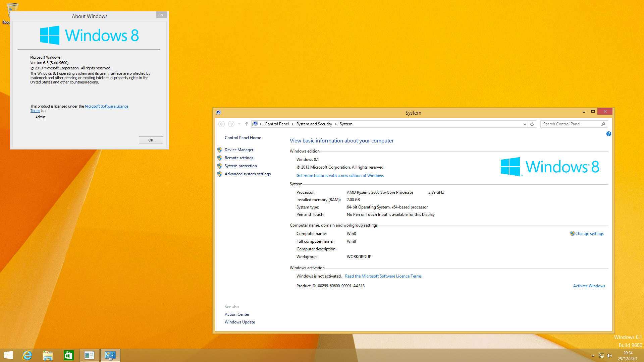Click the Start button on taskbar
Viewport: 644px width, 362px height.
(8, 355)
